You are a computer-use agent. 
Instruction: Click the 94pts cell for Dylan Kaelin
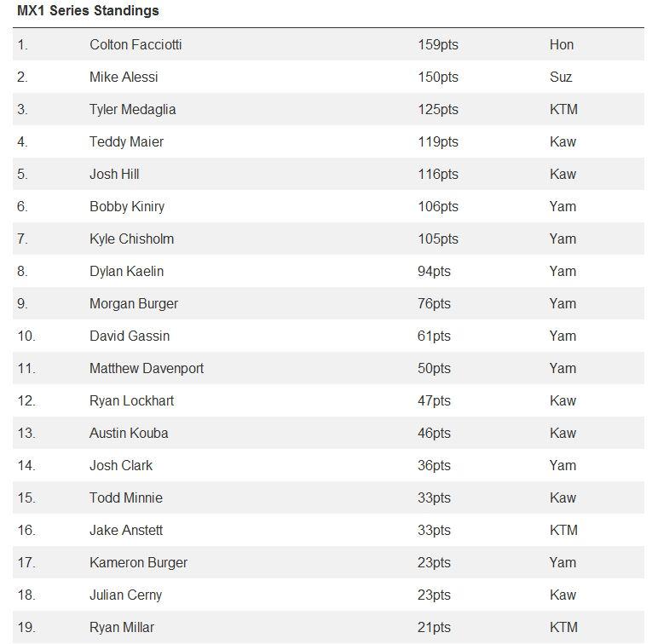(x=434, y=271)
